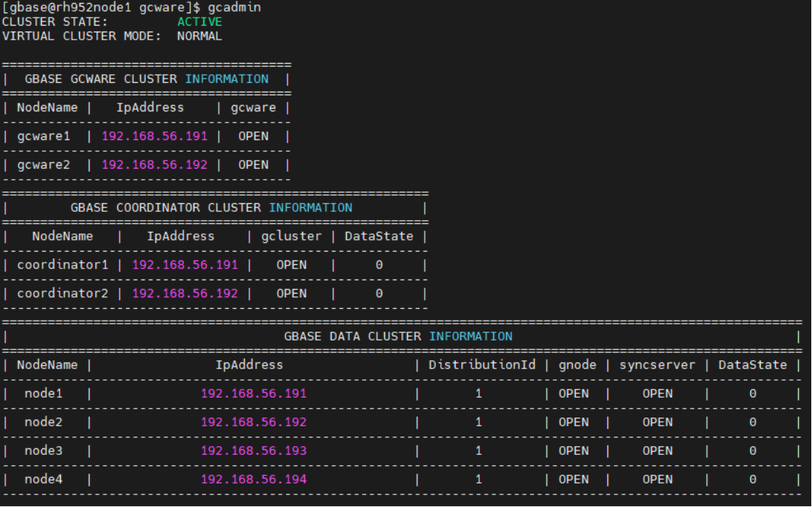Click DataState 0 for node4
The image size is (812, 507).
click(x=753, y=479)
